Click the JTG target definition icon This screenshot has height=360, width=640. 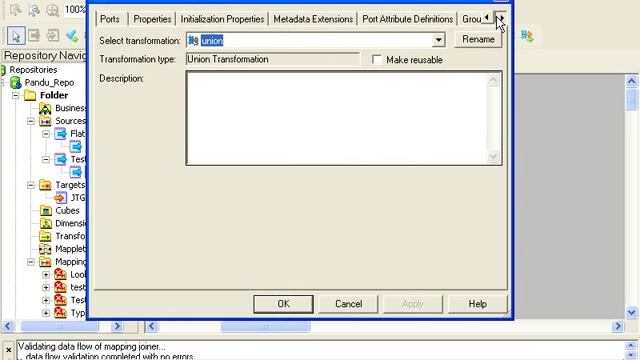click(60, 198)
